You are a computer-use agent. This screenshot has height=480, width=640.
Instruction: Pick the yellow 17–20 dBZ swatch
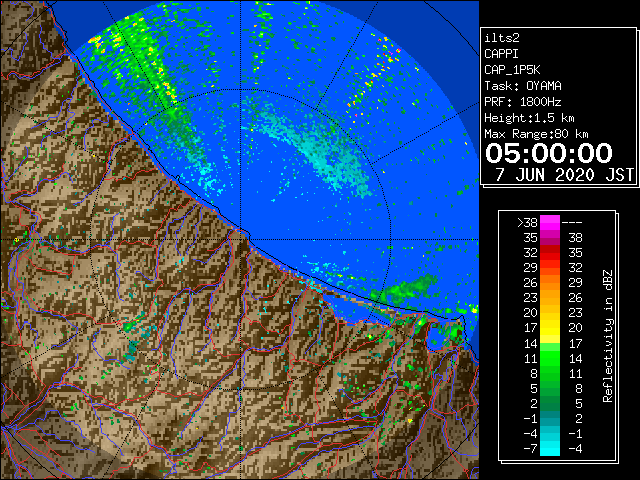pyautogui.click(x=550, y=328)
